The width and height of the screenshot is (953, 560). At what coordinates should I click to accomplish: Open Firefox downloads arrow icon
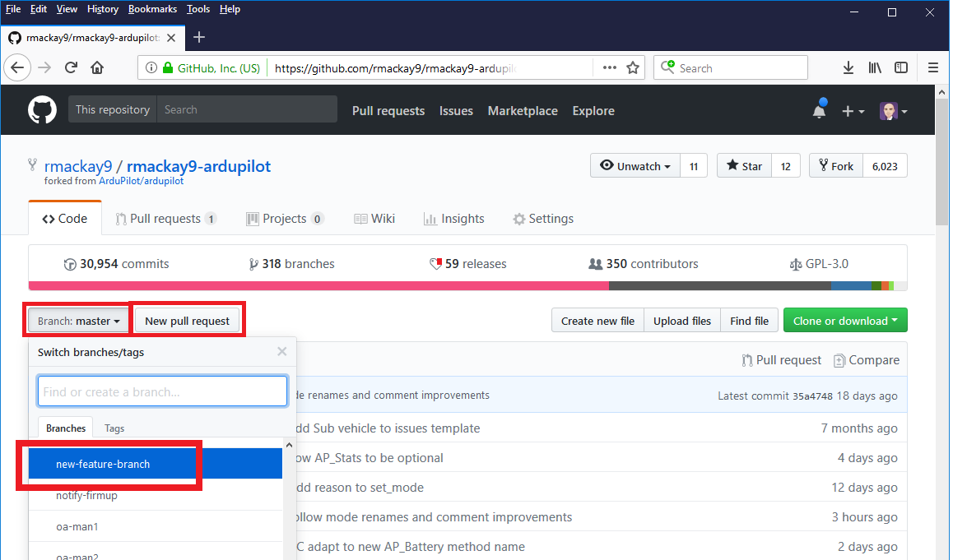848,68
